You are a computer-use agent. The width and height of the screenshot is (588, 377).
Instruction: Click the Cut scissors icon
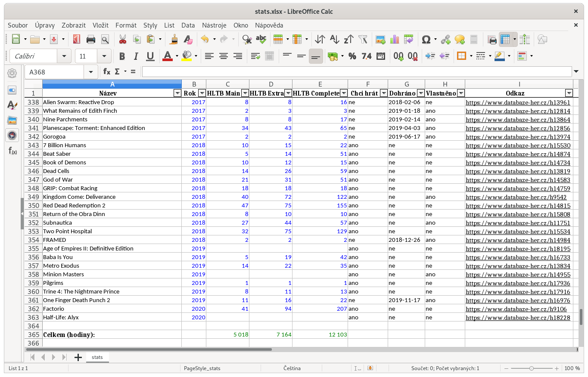pyautogui.click(x=123, y=40)
